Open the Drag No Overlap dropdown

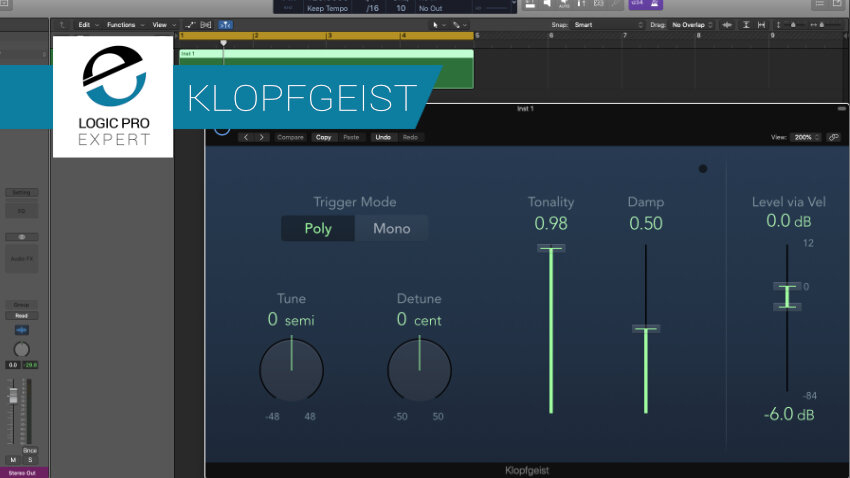692,25
